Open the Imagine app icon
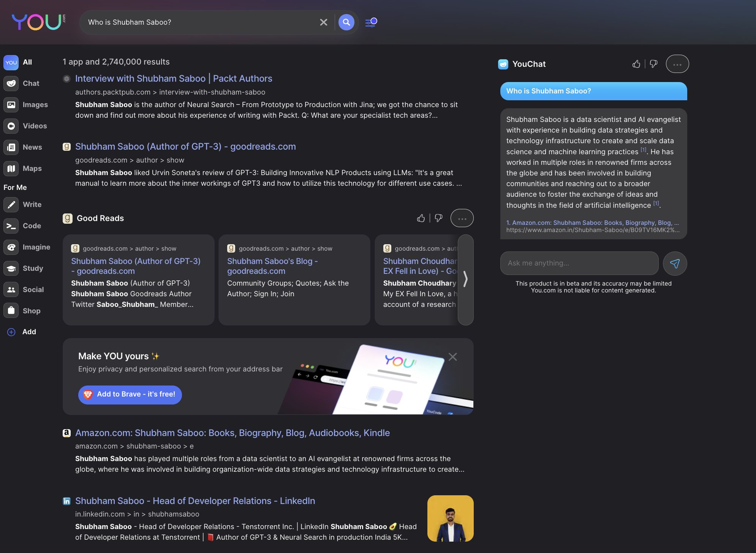Viewport: 756px width, 553px height. pos(11,247)
